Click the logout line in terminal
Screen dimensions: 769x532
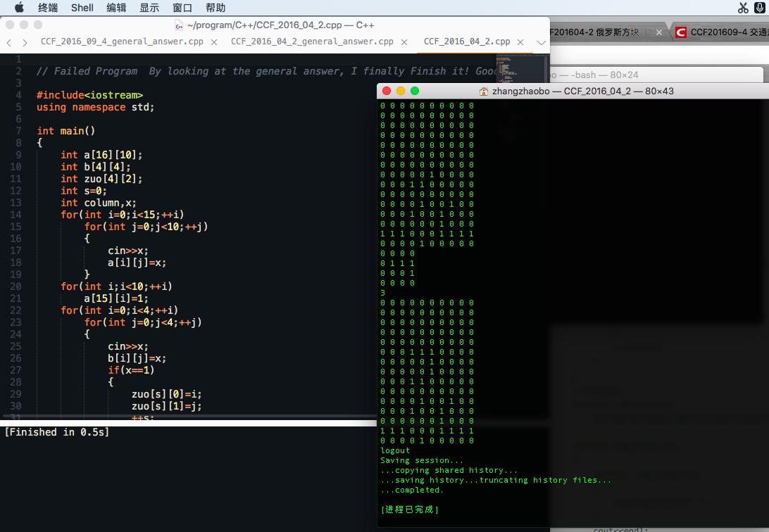[395, 450]
